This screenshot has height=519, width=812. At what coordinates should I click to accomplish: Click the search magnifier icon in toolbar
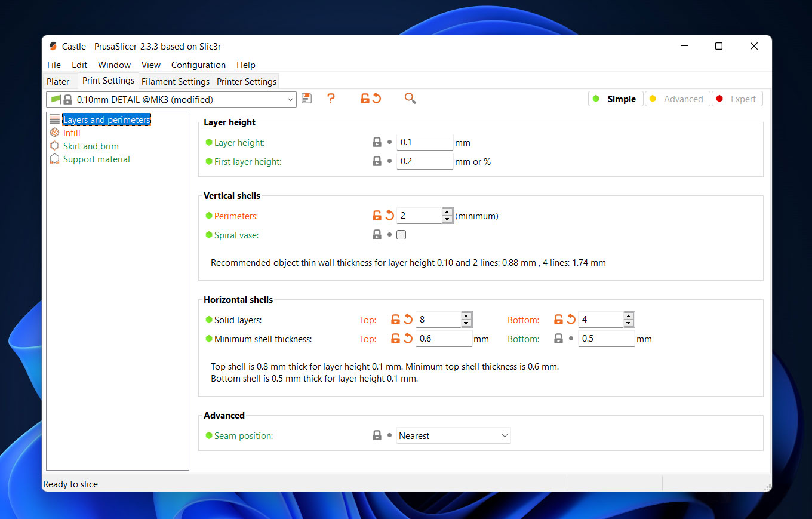tap(410, 99)
